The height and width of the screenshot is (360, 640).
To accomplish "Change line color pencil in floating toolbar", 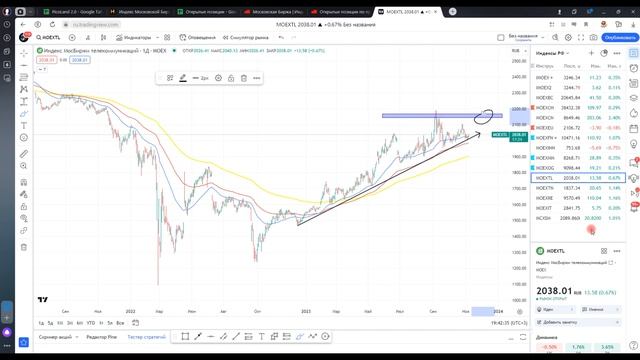I will point(183,78).
